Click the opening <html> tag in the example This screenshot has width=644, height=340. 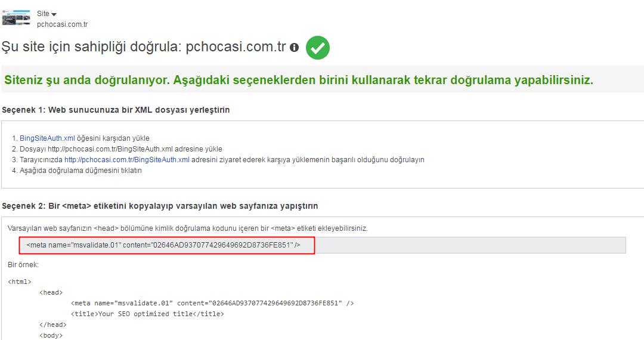[x=20, y=282]
